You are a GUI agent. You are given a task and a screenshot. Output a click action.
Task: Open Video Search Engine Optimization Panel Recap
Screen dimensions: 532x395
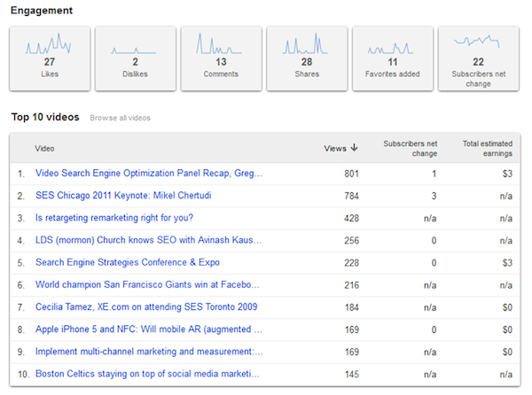[149, 173]
